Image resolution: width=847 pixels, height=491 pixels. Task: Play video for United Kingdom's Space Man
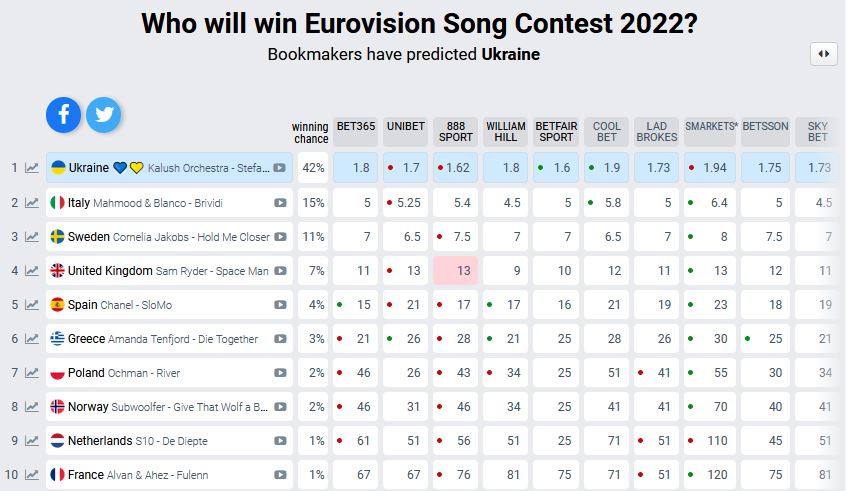281,271
